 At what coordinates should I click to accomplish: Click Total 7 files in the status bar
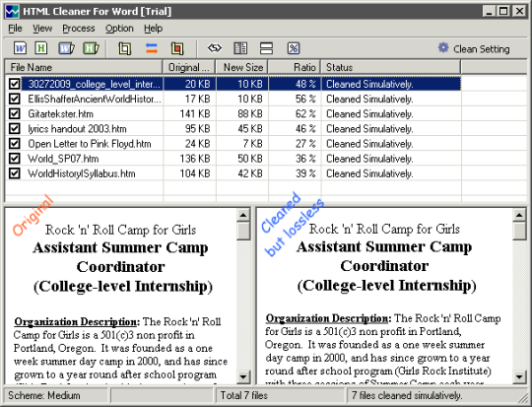[244, 395]
